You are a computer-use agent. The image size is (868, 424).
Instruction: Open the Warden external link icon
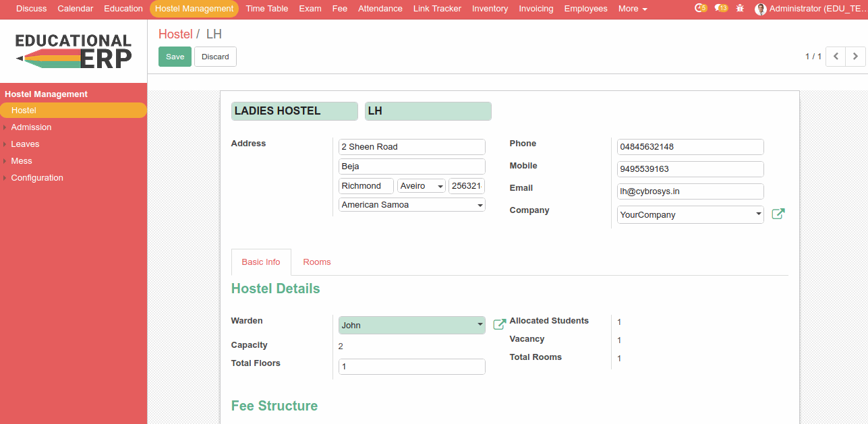coord(499,325)
